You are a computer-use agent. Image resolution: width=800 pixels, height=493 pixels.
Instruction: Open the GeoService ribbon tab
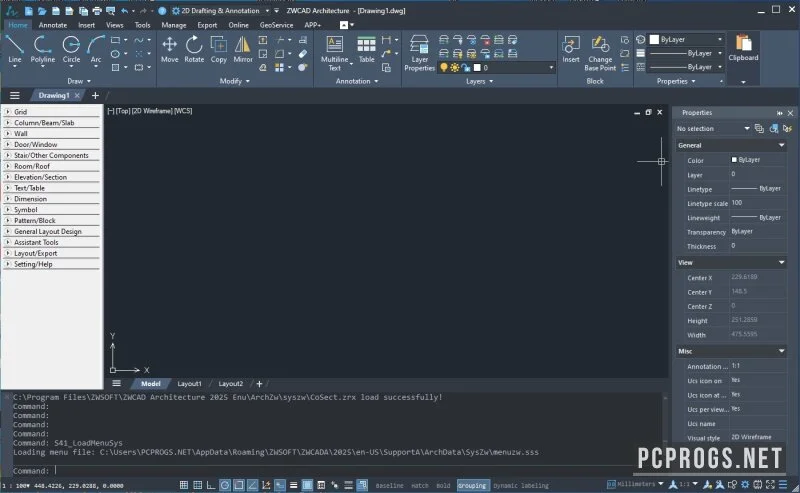(x=276, y=25)
